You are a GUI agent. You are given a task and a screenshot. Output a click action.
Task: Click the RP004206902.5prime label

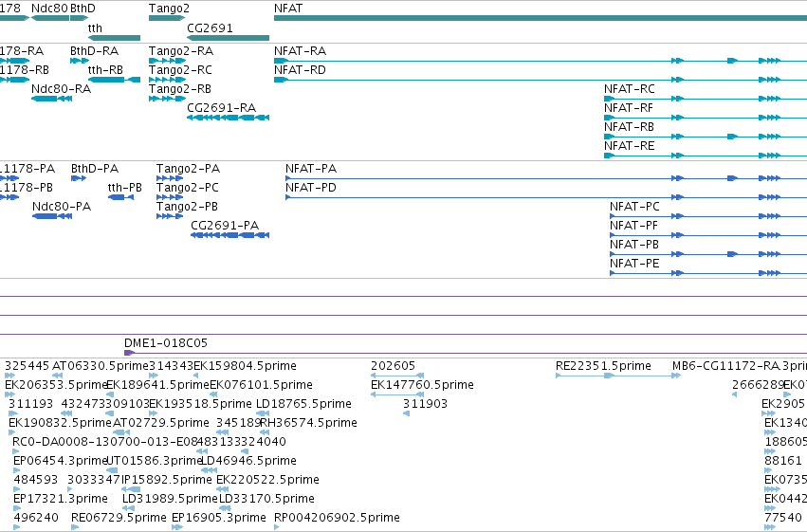pos(337,518)
